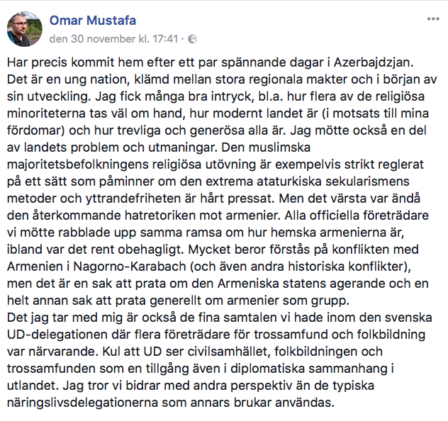Click the word hatretoriken in the post body
This screenshot has height=421, width=448.
pyautogui.click(x=160, y=216)
